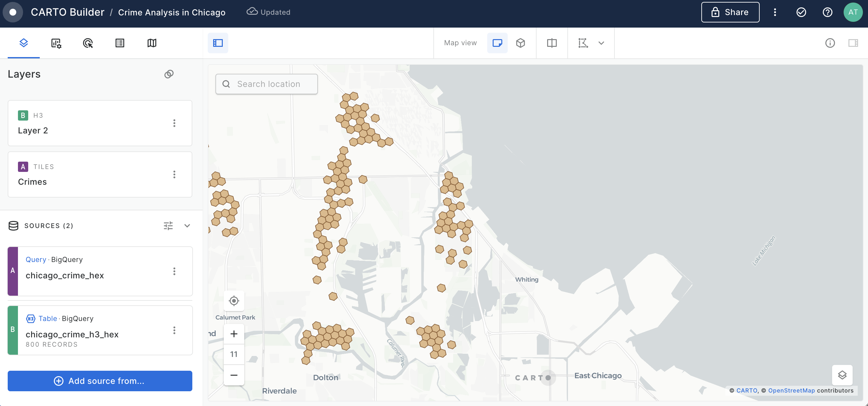The height and width of the screenshot is (406, 868).
Task: Collapse the Sources section
Action: pos(187,225)
